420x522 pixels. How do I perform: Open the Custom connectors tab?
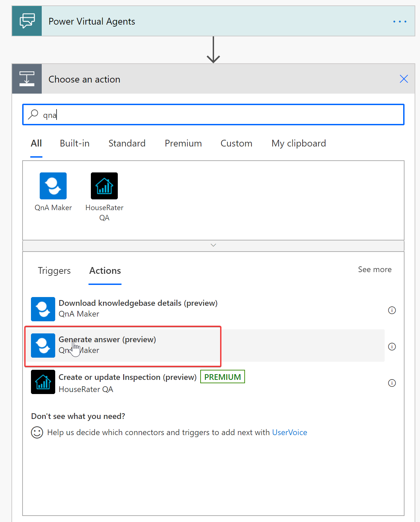pyautogui.click(x=236, y=143)
